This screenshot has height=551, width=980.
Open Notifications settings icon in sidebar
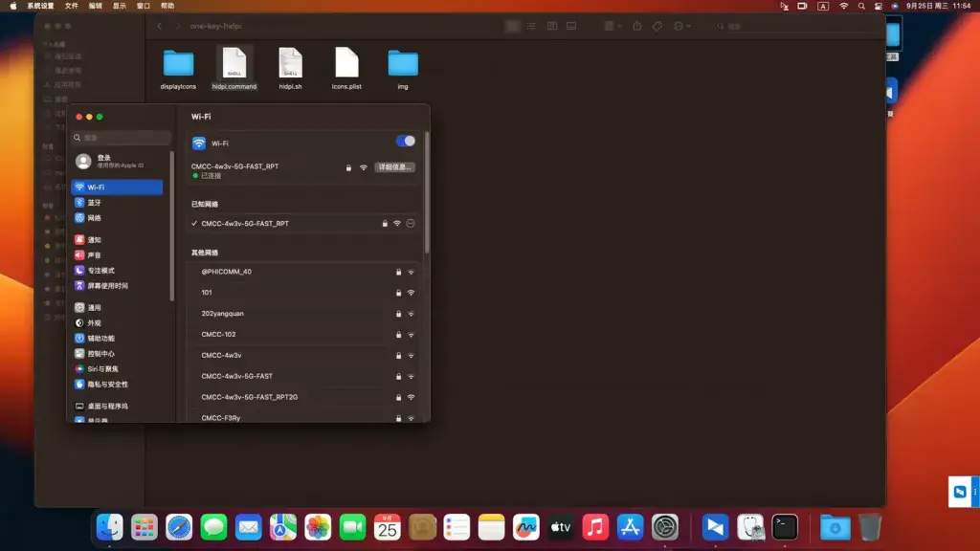click(x=79, y=240)
